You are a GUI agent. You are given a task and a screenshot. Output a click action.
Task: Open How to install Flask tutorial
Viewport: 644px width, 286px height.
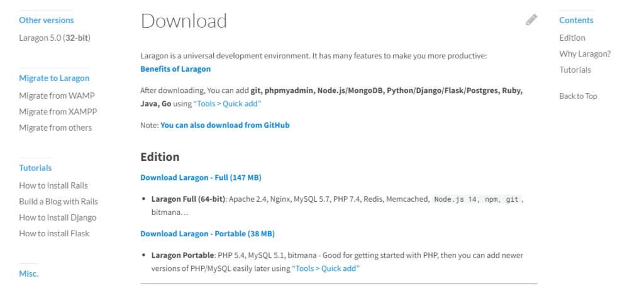54,233
